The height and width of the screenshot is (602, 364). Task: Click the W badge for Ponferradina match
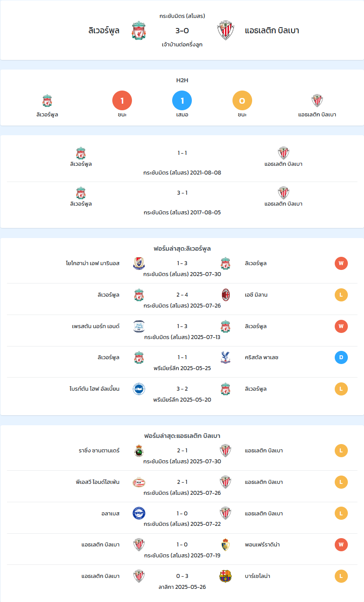pos(341,545)
